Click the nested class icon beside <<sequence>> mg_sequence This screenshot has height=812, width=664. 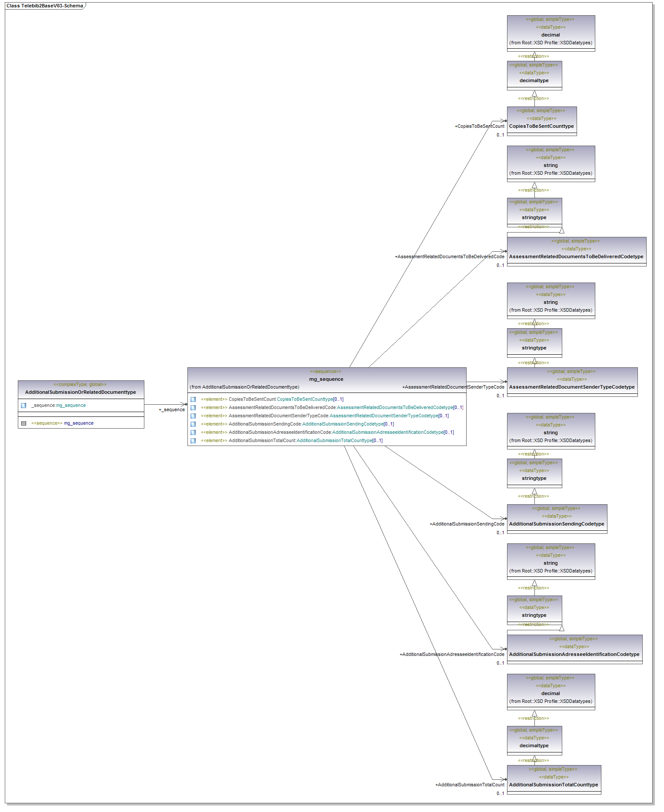pyautogui.click(x=23, y=423)
